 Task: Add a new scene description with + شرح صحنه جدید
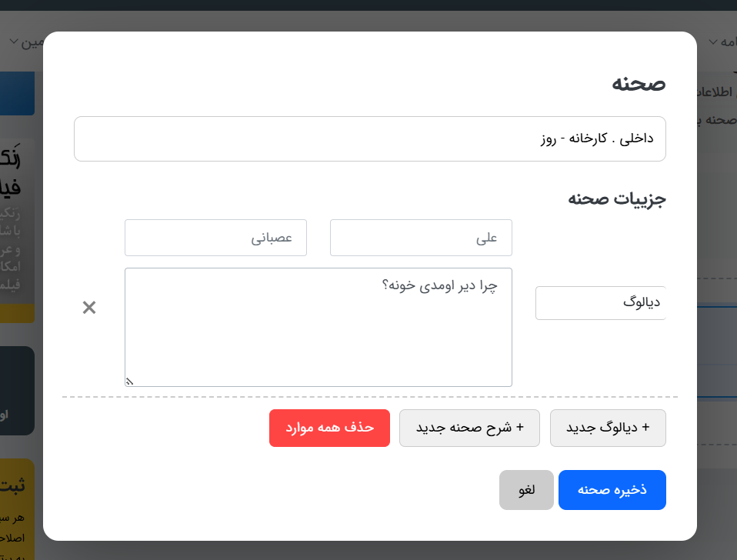(469, 428)
